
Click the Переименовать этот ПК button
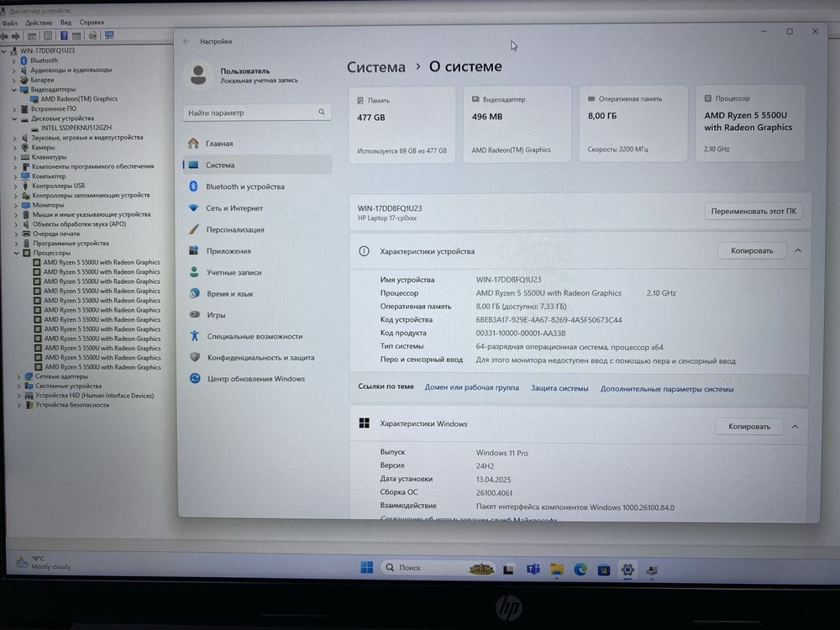point(753,212)
